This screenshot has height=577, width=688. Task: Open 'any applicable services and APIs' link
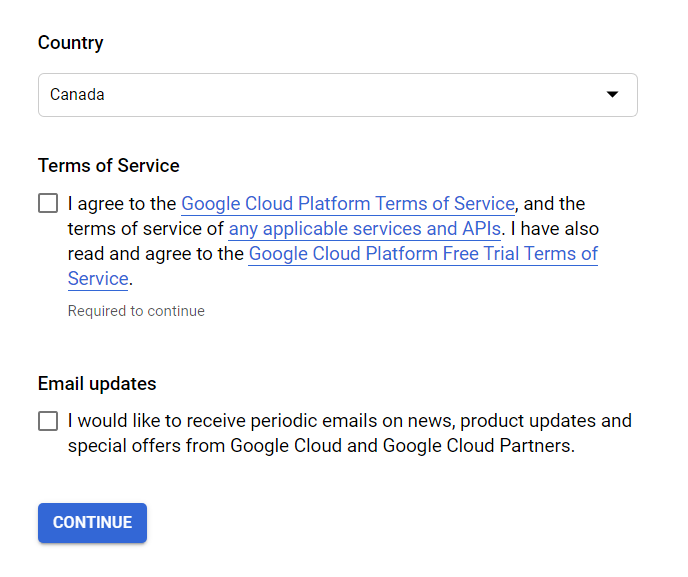[x=365, y=229]
